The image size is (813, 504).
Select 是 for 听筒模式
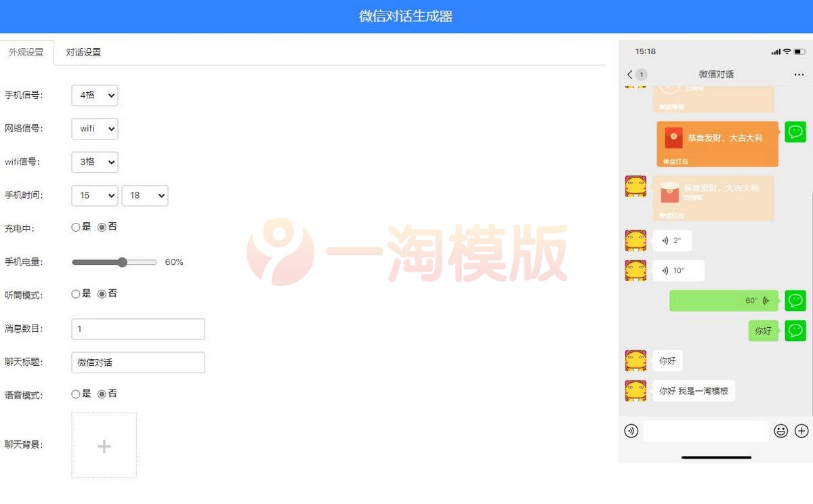pyautogui.click(x=76, y=294)
